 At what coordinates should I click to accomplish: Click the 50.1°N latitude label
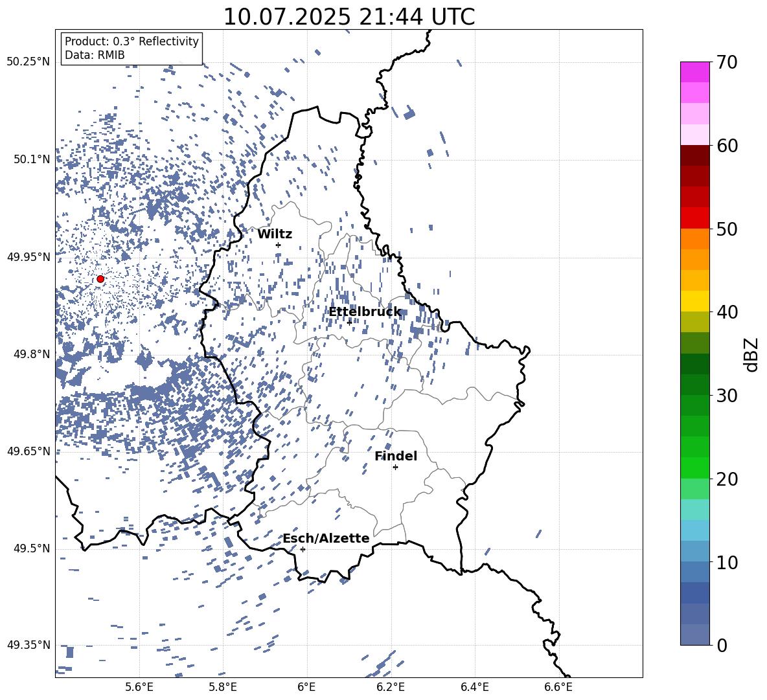pyautogui.click(x=32, y=159)
